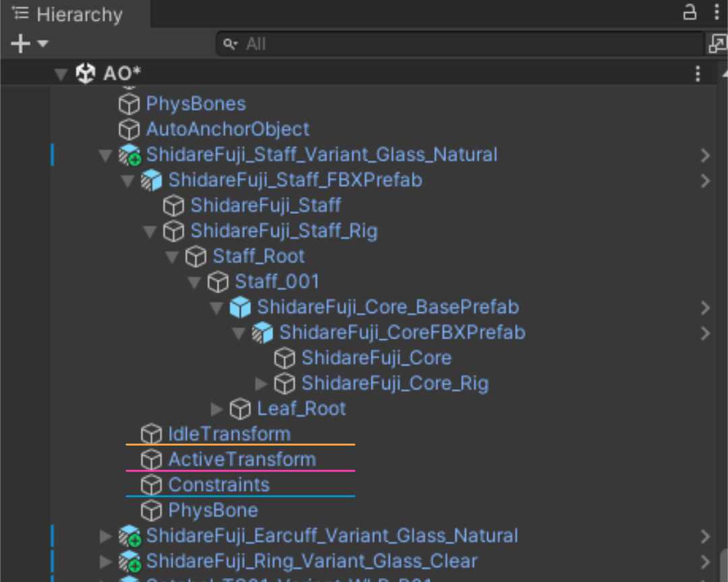Collapse the Staff_Root node
This screenshot has height=582, width=728.
pyautogui.click(x=173, y=257)
